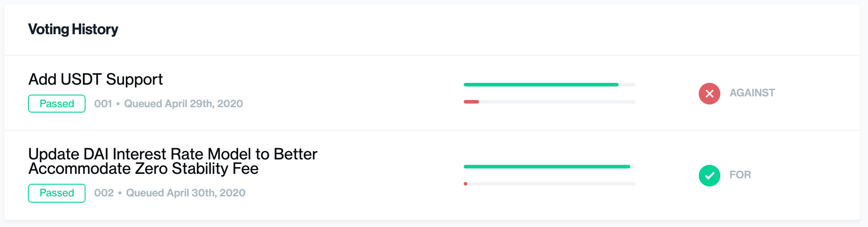The width and height of the screenshot is (868, 227).
Task: Click the Queued April 30th, 2020 date
Action: (x=185, y=193)
